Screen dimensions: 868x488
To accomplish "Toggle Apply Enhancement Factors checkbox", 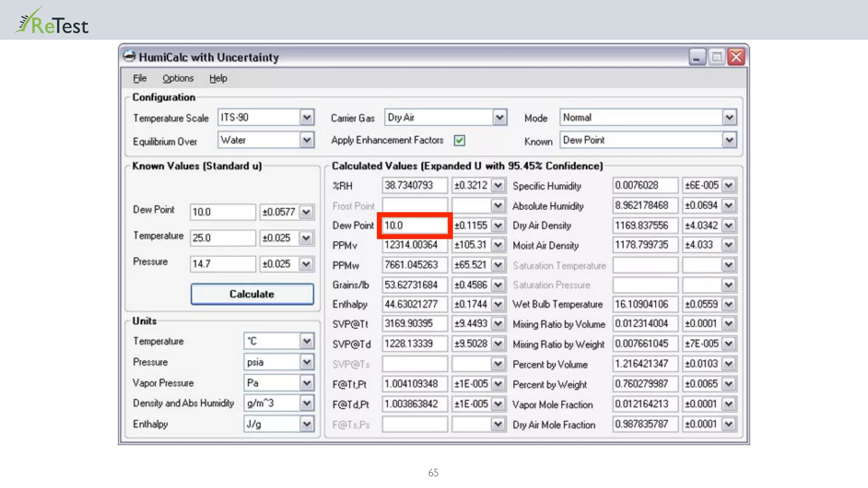I will 459,140.
